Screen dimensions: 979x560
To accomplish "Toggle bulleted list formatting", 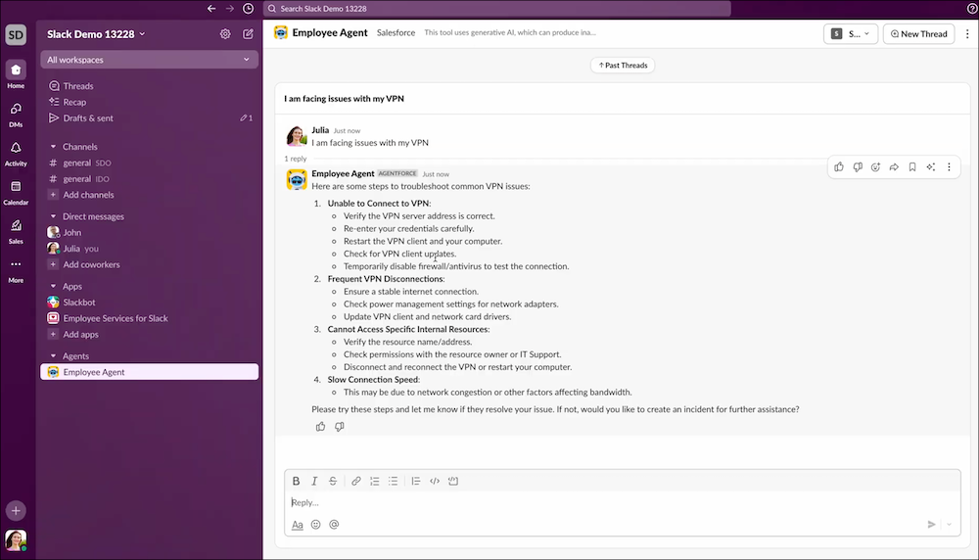I will tap(393, 482).
